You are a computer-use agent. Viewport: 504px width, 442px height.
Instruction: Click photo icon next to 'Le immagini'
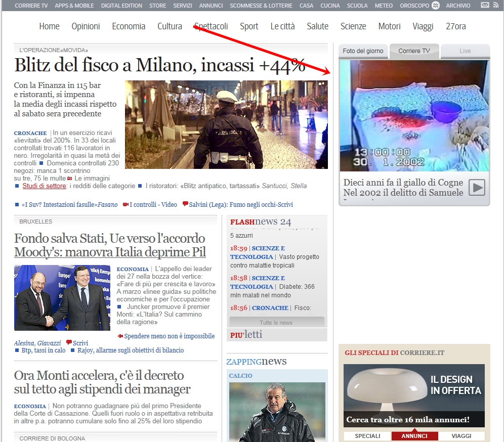point(69,179)
